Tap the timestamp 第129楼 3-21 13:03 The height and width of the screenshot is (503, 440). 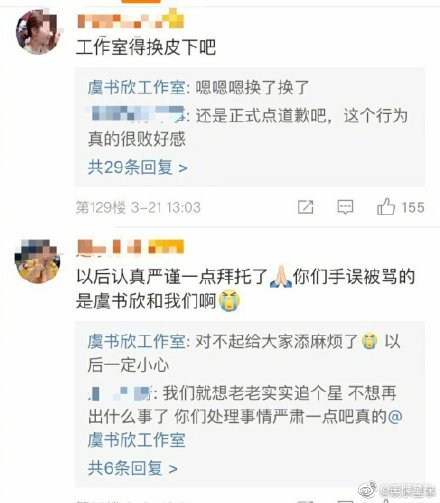point(138,207)
